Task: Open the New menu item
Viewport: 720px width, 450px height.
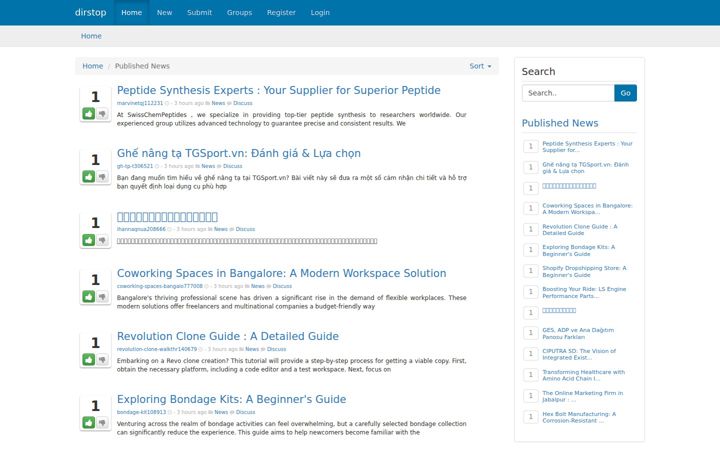Action: coord(164,12)
